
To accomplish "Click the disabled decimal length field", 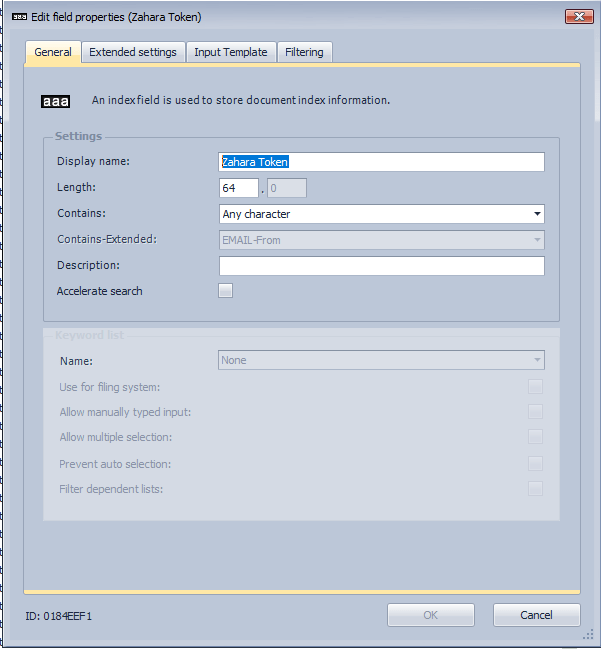I will 287,188.
